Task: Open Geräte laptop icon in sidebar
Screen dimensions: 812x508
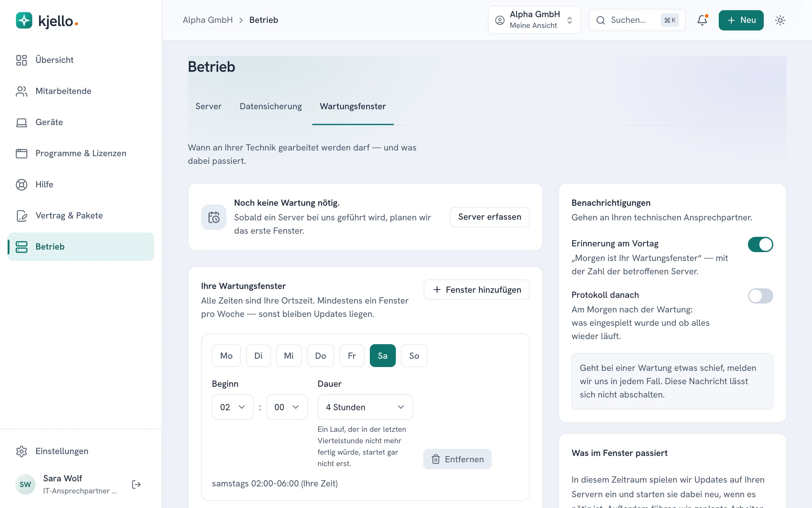Action: tap(22, 122)
